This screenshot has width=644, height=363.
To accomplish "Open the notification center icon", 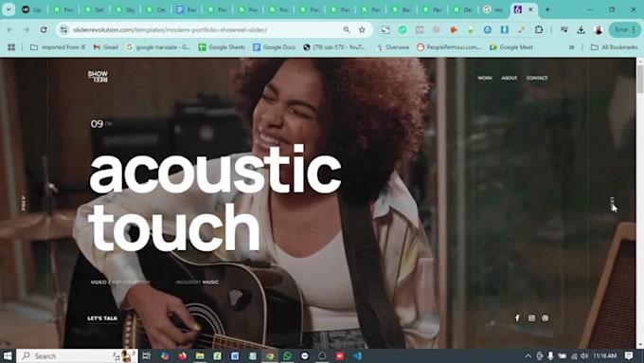I will pyautogui.click(x=629, y=355).
